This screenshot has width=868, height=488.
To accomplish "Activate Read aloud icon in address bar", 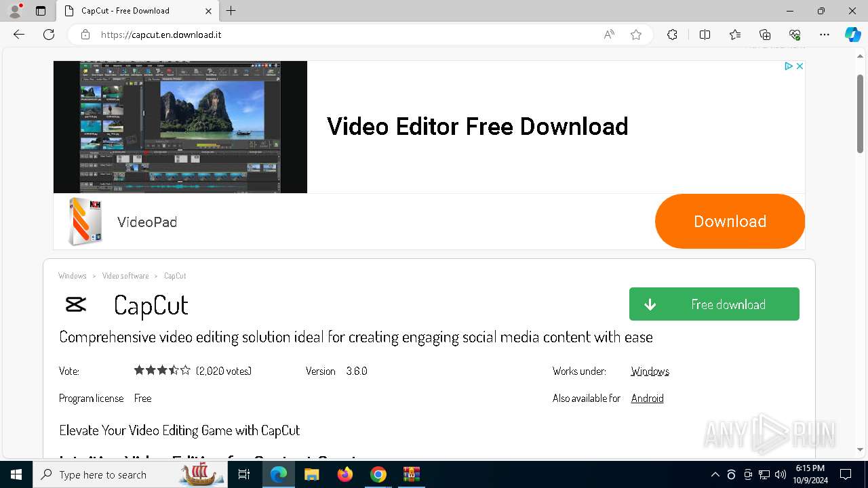I will [609, 35].
